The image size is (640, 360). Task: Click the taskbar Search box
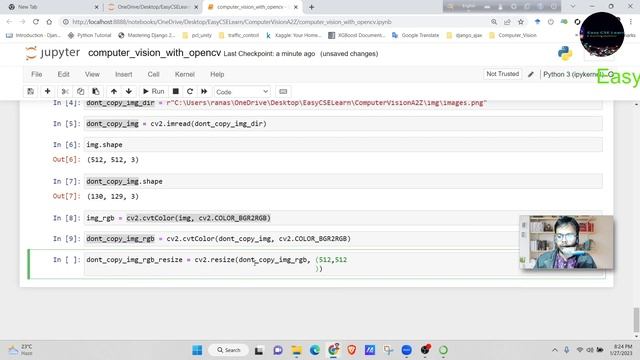tap(229, 350)
